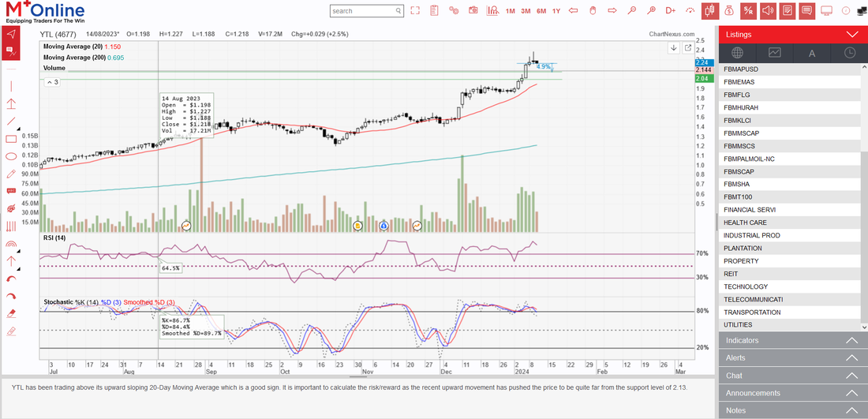Viewport: 868px width, 419px height.
Task: Expand the Alerts panel
Action: [x=792, y=358]
